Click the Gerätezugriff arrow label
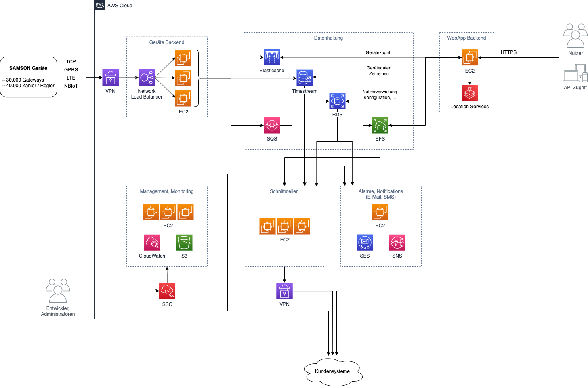 tap(378, 52)
